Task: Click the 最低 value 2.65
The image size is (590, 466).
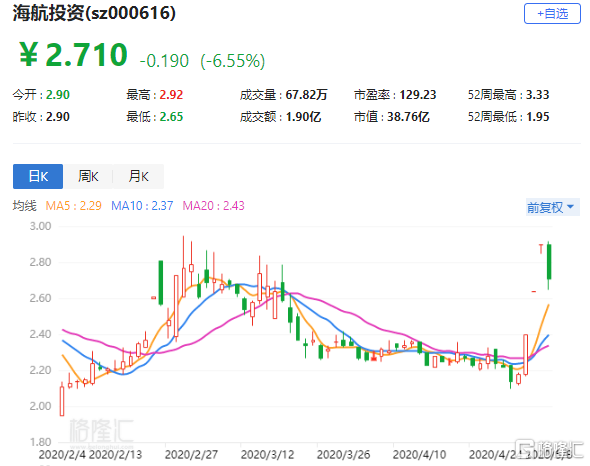Action: point(171,117)
